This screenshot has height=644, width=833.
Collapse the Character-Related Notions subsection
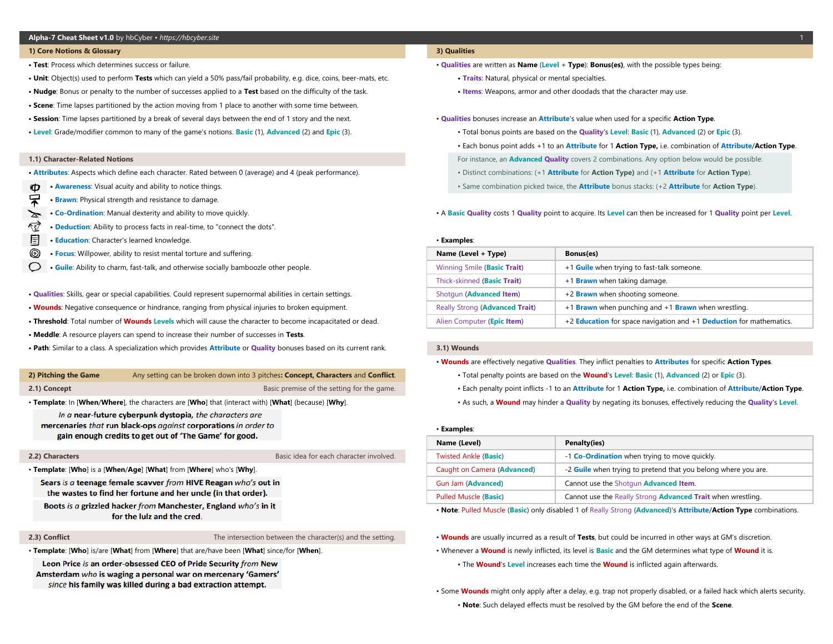(x=81, y=159)
